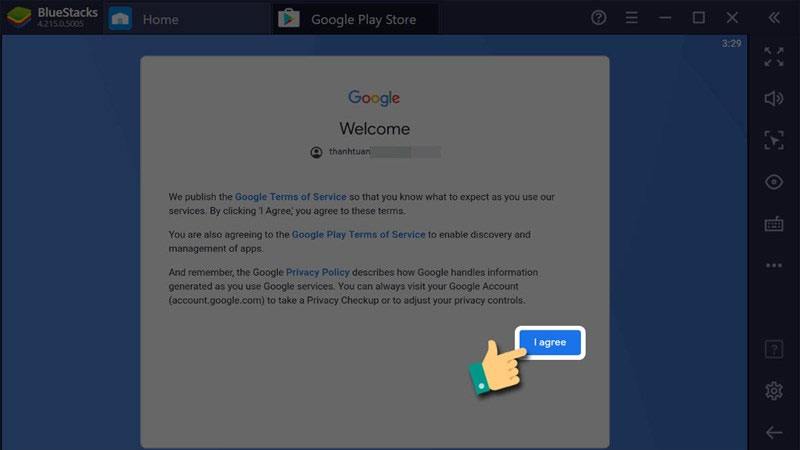The width and height of the screenshot is (800, 450).
Task: Open the Google Terms of Service link
Action: (290, 197)
